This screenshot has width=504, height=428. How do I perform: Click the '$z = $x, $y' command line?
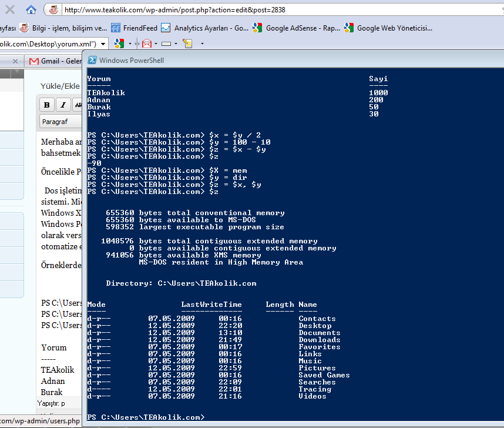click(x=174, y=185)
